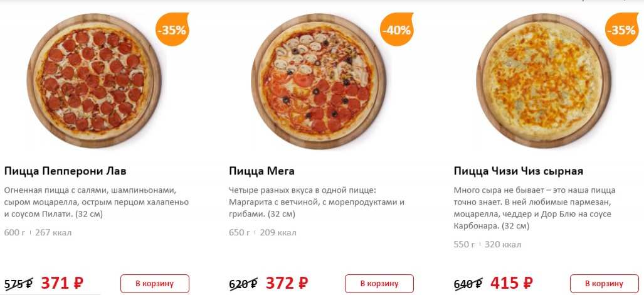This screenshot has width=644, height=295.
Task: Add Пицца Чизи Чиз сырная to cart
Action: coord(604,284)
